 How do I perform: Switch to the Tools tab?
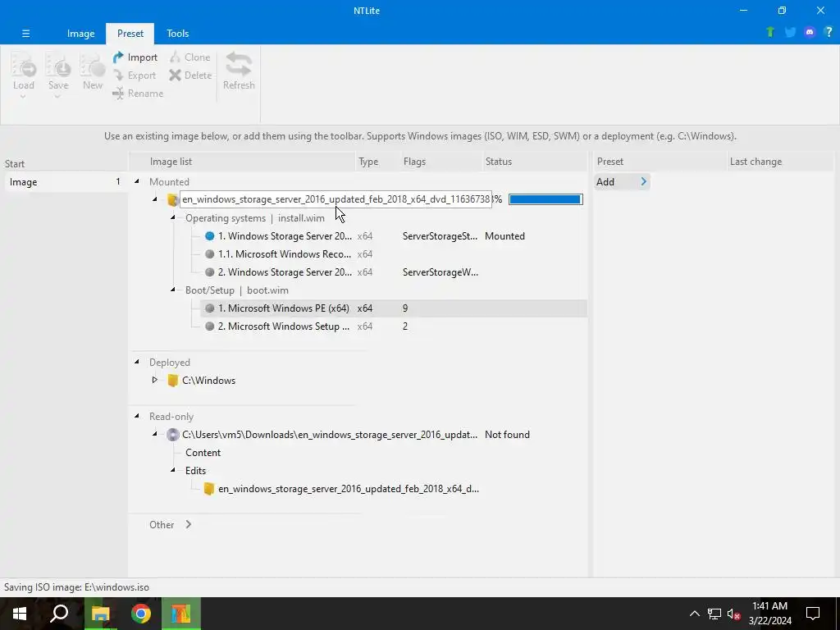[x=177, y=34]
